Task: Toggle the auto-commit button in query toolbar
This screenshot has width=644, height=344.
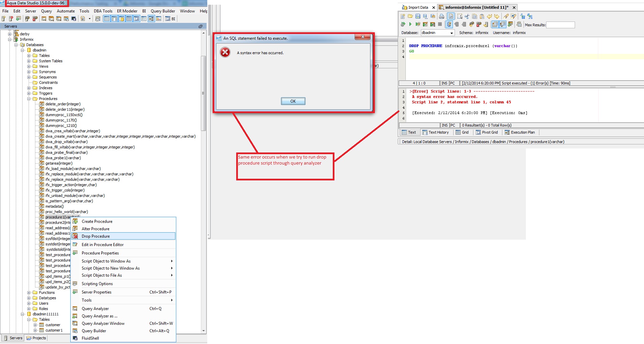Action: click(449, 24)
